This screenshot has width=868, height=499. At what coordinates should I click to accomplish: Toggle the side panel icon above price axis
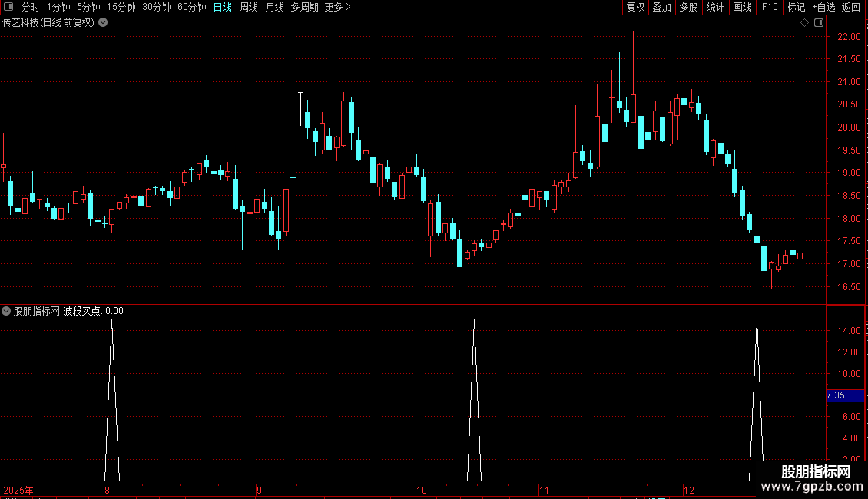pyautogui.click(x=819, y=23)
